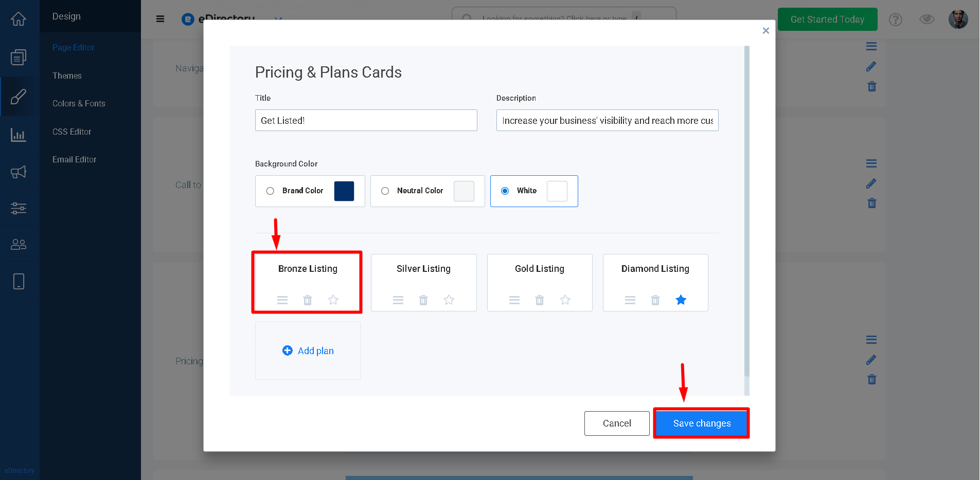This screenshot has width=980, height=480.
Task: Click the Description input field
Action: click(x=608, y=120)
